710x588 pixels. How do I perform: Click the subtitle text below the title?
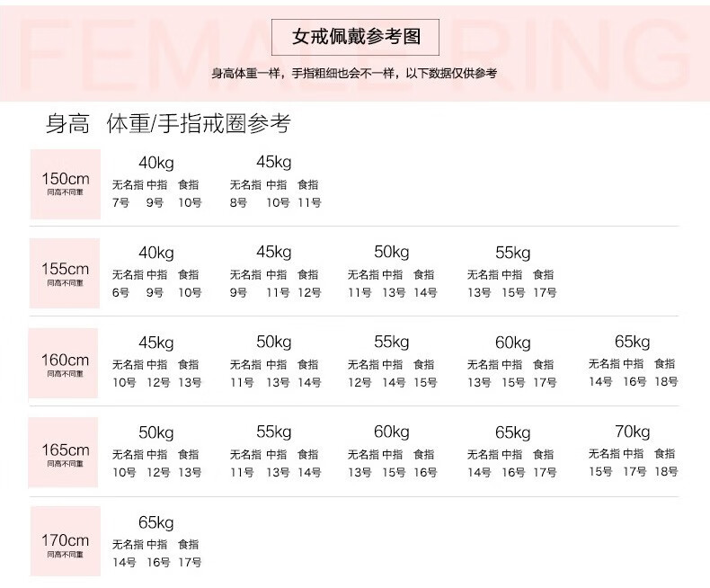pos(354,74)
